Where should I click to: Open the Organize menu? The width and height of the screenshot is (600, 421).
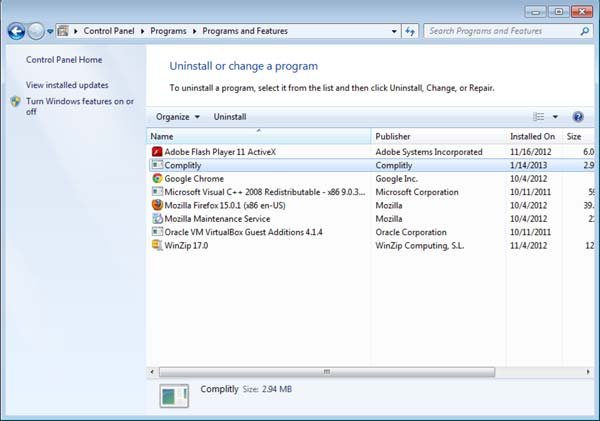tap(178, 117)
